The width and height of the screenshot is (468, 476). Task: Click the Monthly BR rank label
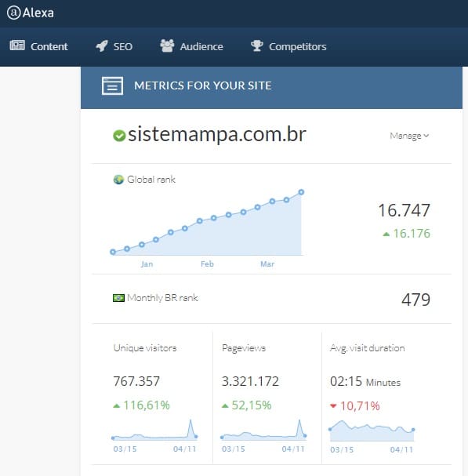[x=162, y=298]
